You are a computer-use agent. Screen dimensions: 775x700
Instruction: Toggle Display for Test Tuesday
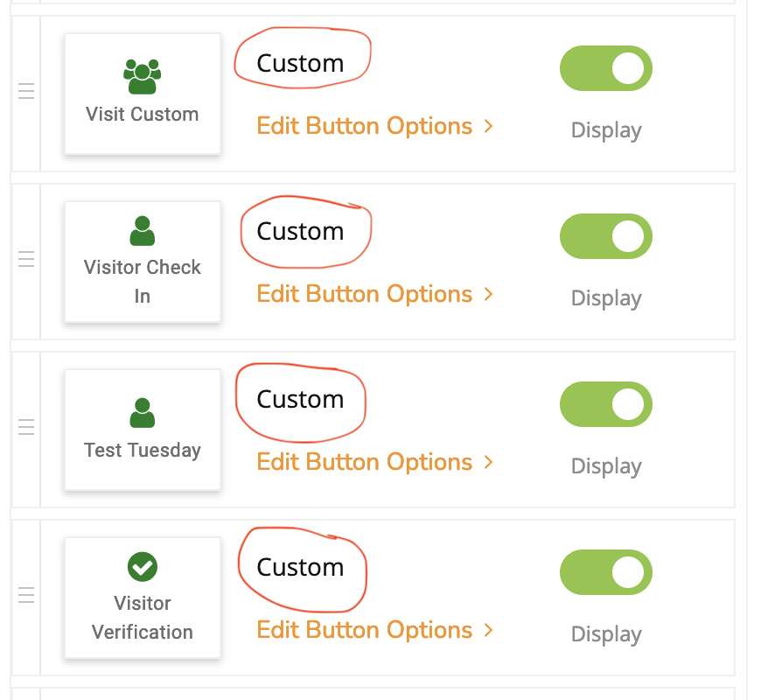coord(605,404)
